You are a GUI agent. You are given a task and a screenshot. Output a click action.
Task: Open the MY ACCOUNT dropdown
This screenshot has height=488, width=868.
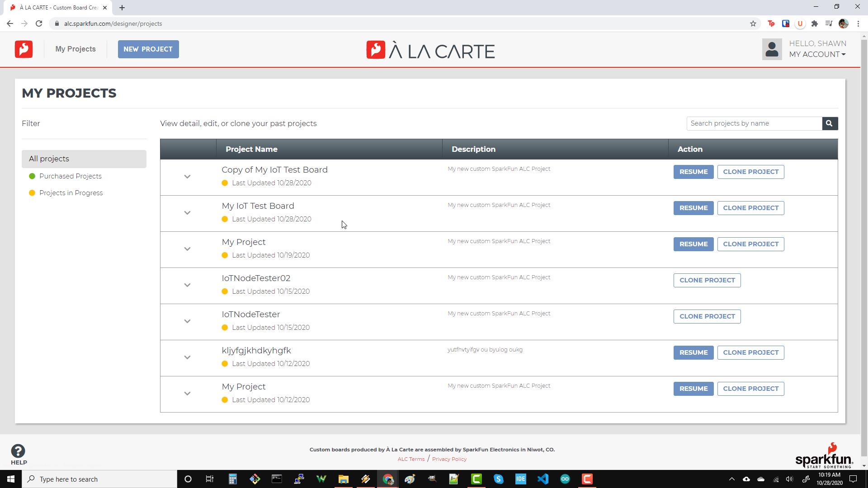(x=817, y=54)
